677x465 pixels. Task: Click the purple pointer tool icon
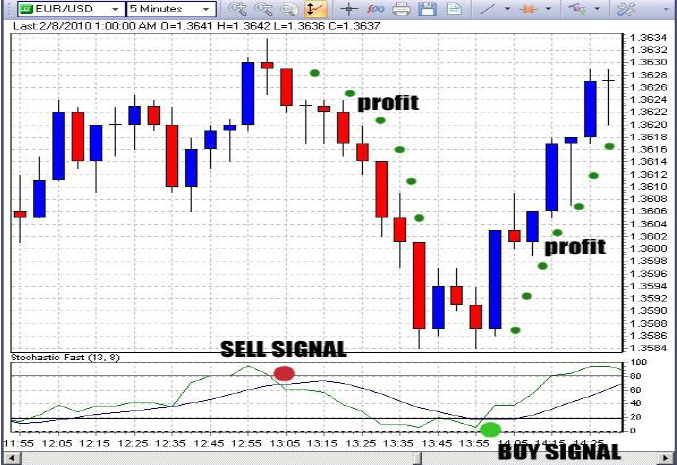tap(577, 9)
